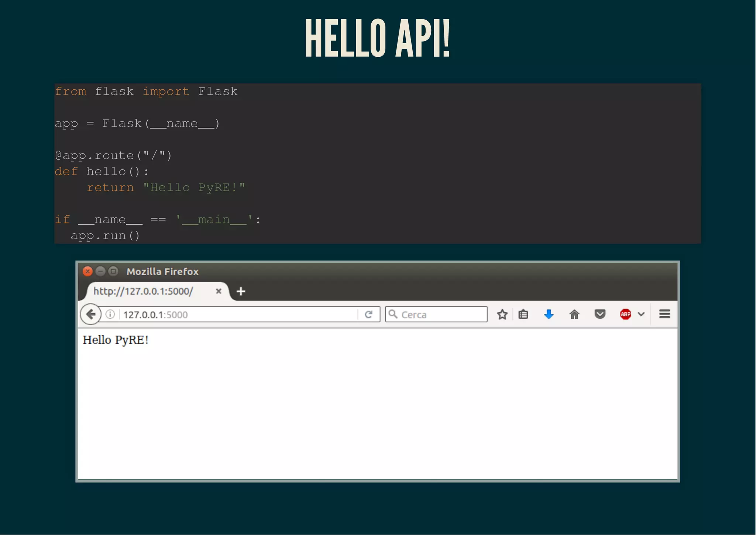Close the Mozilla Firefox window
756x535 pixels.
coord(87,271)
